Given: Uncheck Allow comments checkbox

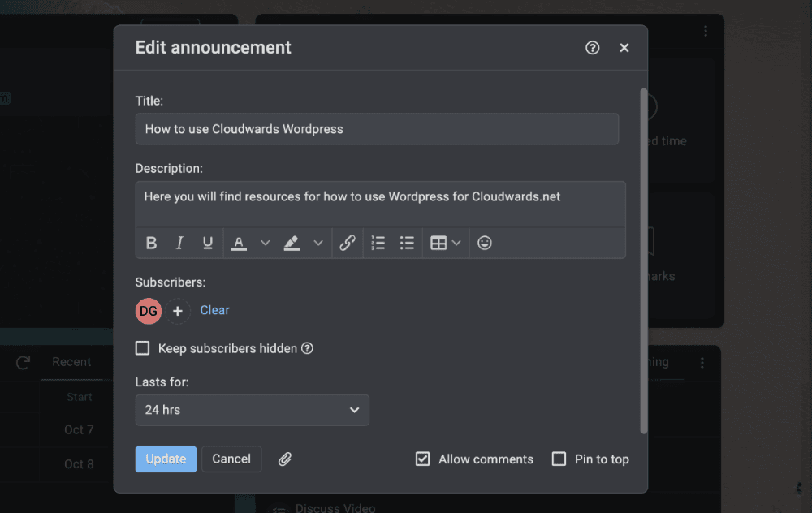Looking at the screenshot, I should coord(422,459).
